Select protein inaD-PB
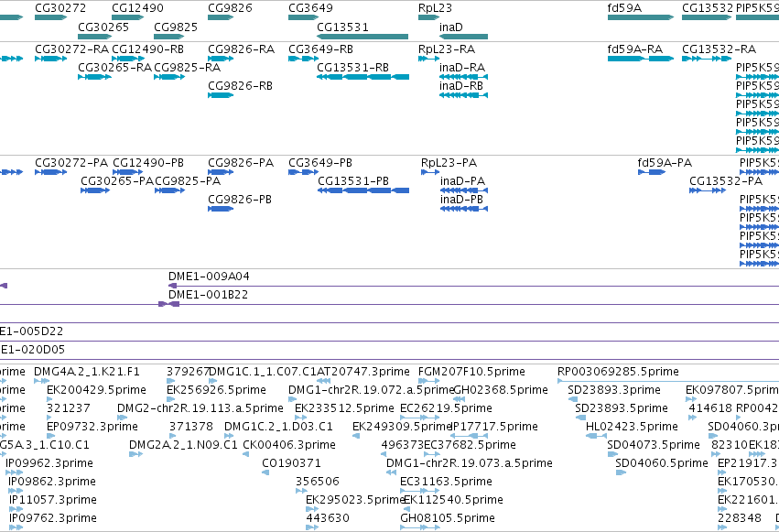Viewport: 779px width, 532px height. click(464, 209)
